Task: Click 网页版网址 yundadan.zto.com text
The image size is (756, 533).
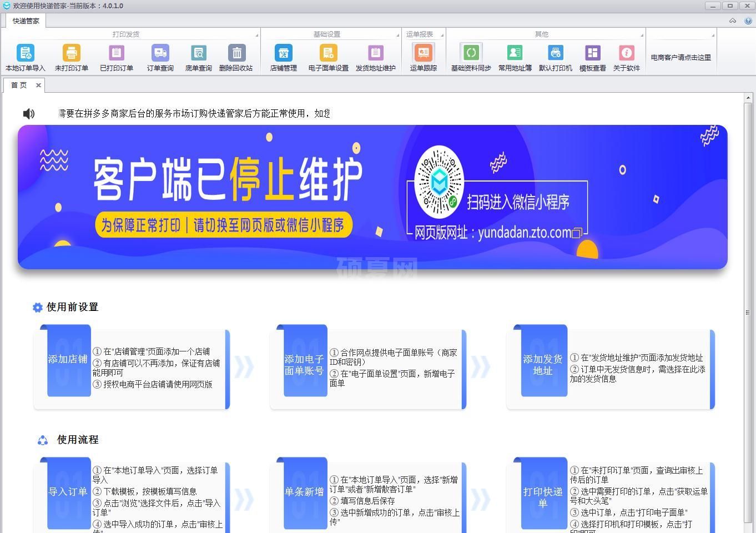Action: 493,233
